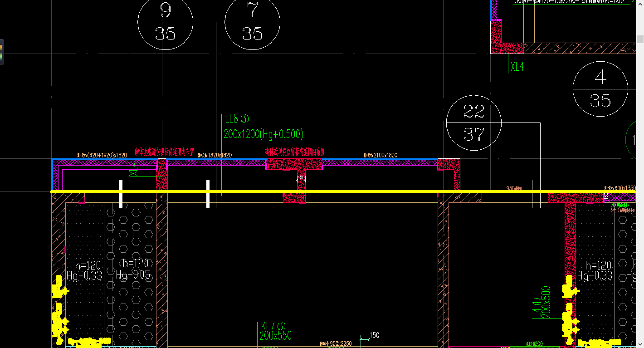Click detail bubble 22 over 37

[474, 123]
